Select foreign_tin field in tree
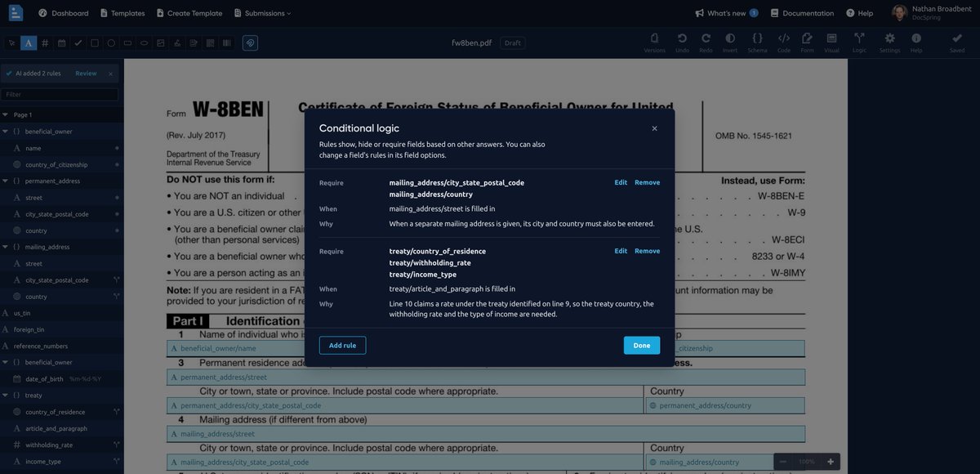 [62, 329]
